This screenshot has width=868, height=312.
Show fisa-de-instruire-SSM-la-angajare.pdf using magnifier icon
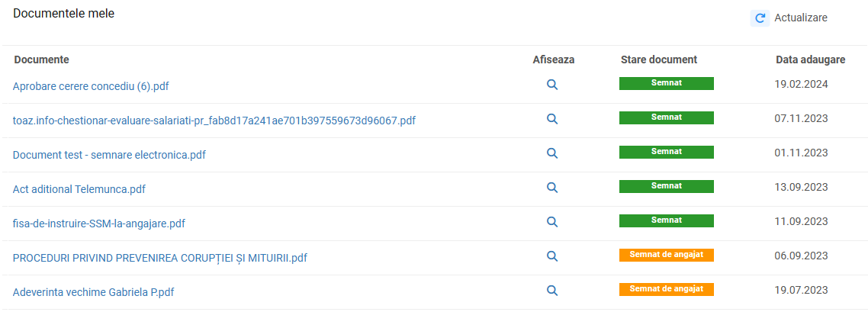(x=552, y=222)
